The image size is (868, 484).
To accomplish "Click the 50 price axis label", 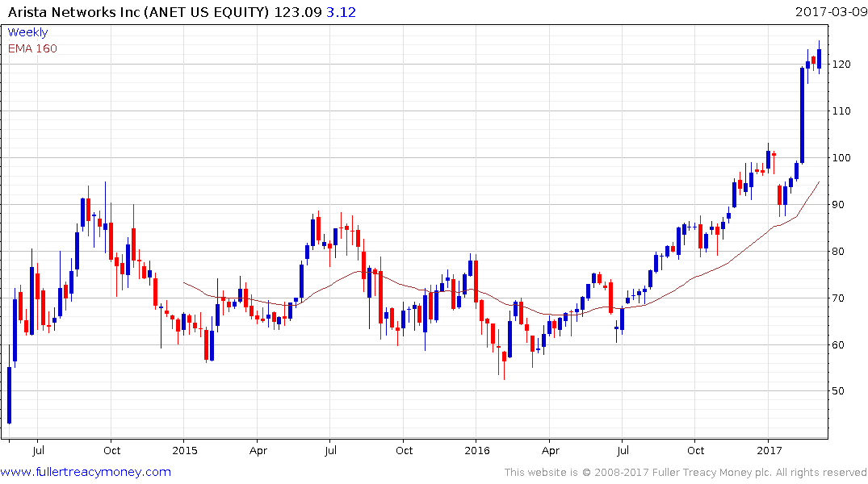I will click(839, 391).
